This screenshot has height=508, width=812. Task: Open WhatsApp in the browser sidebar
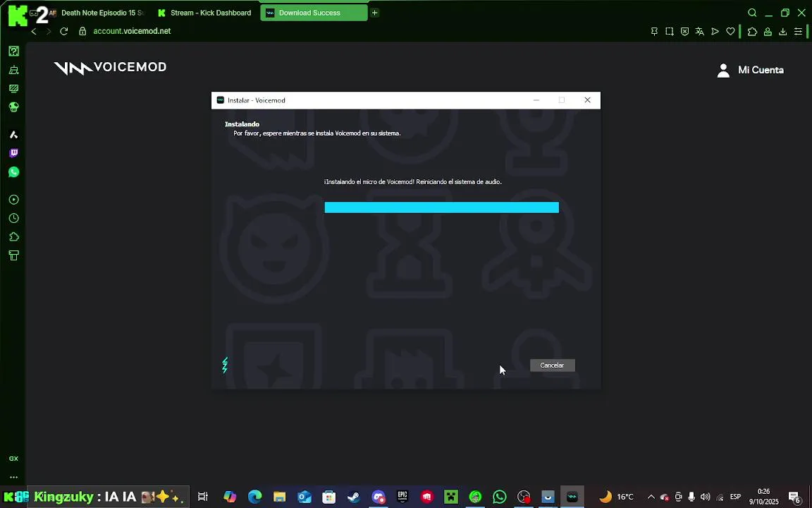14,171
